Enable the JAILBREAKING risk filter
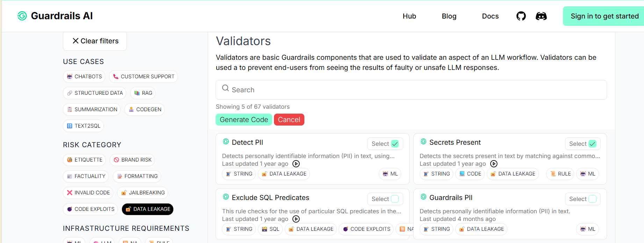This screenshot has height=243, width=644. pyautogui.click(x=143, y=193)
